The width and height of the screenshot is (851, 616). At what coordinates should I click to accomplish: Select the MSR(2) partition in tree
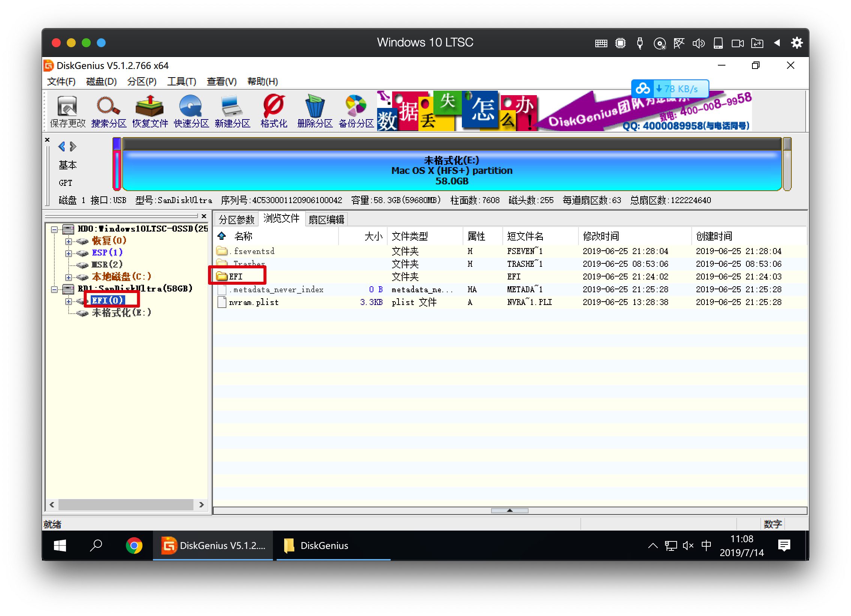[x=107, y=265]
